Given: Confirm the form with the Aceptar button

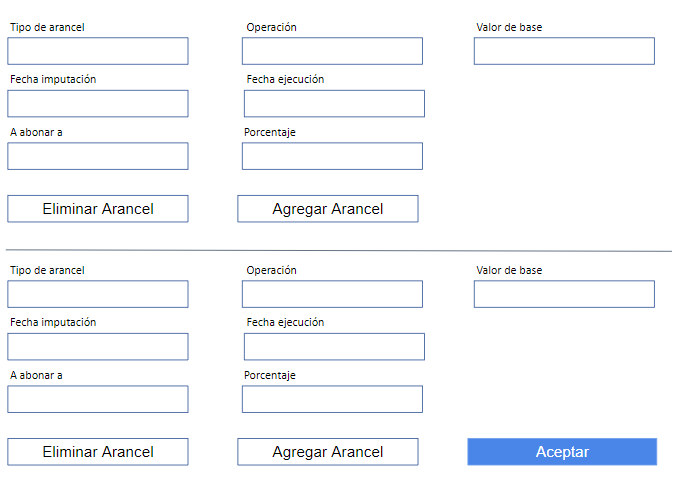Looking at the screenshot, I should point(562,452).
